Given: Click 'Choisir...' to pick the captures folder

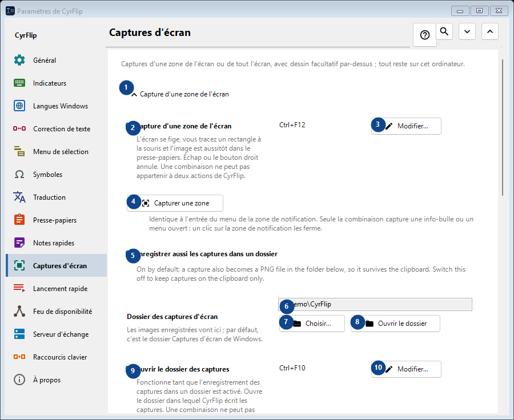Looking at the screenshot, I should click(x=312, y=324).
